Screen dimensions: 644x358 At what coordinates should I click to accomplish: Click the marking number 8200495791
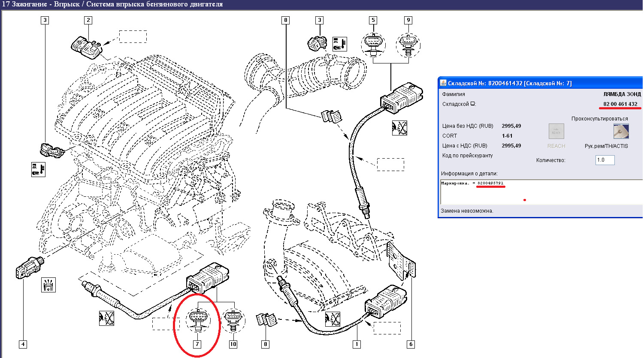pos(490,183)
